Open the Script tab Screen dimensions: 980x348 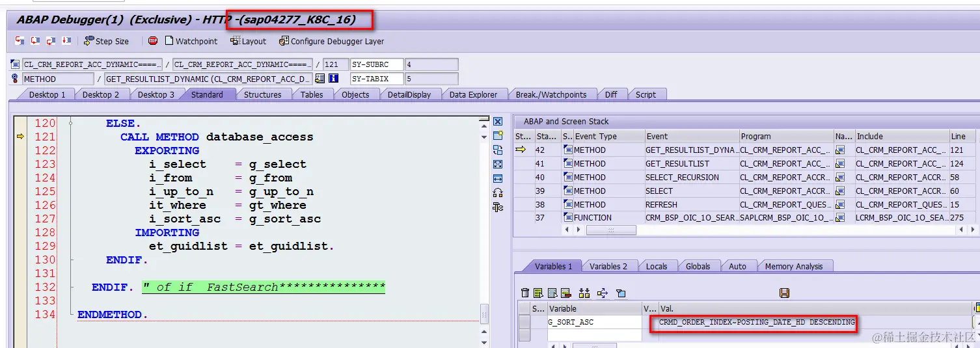click(646, 94)
